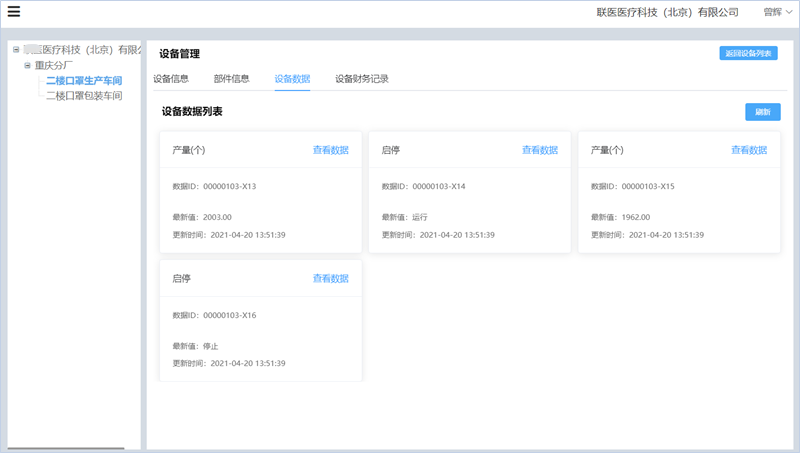This screenshot has height=453, width=800.
Task: Switch to the 部件信息 tab
Action: 231,78
